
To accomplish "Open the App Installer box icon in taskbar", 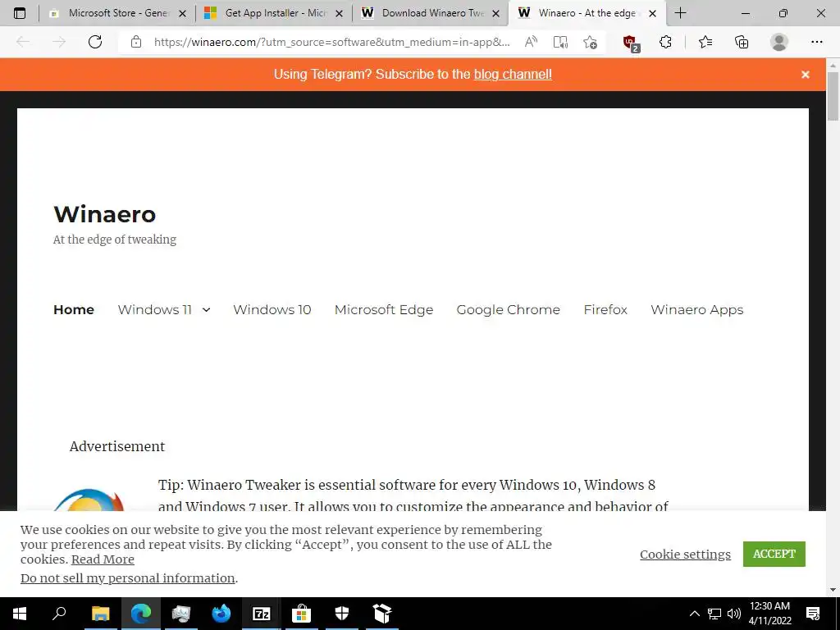I will click(382, 614).
